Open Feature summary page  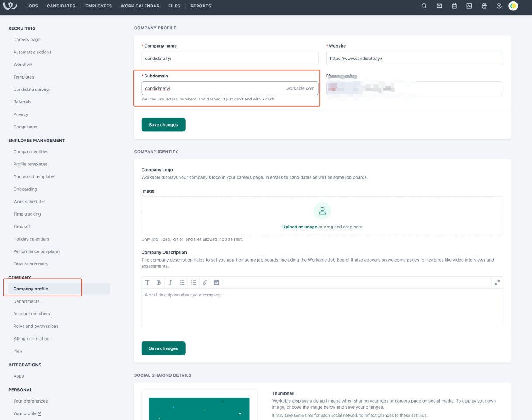click(31, 264)
